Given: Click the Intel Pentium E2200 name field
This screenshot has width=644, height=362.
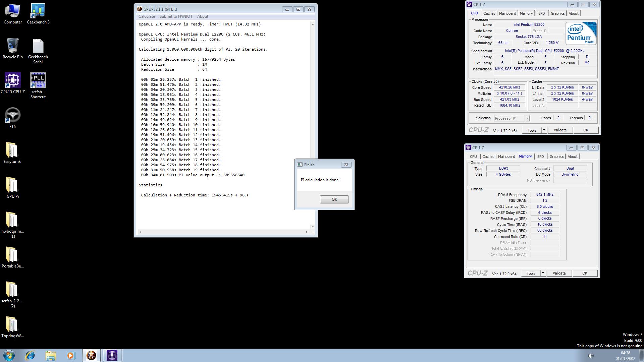Looking at the screenshot, I should point(529,24).
